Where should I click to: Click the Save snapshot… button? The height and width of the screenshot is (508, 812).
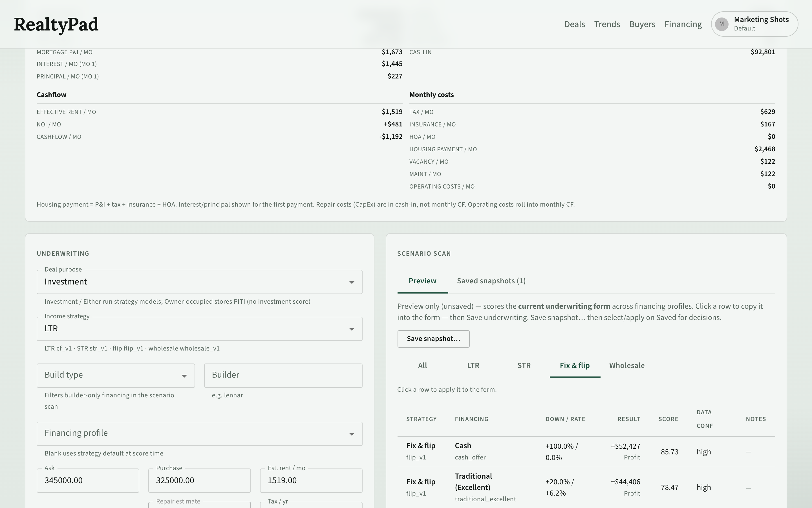coord(433,339)
